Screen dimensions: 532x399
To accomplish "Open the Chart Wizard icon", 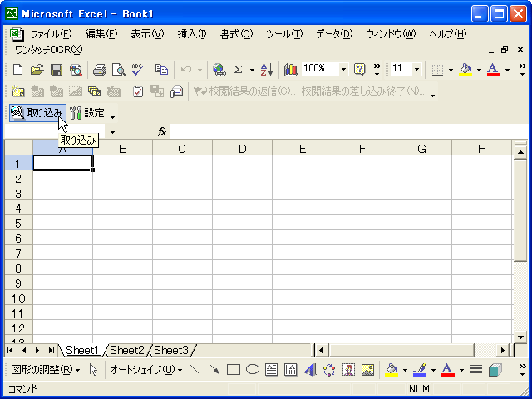I will (290, 70).
